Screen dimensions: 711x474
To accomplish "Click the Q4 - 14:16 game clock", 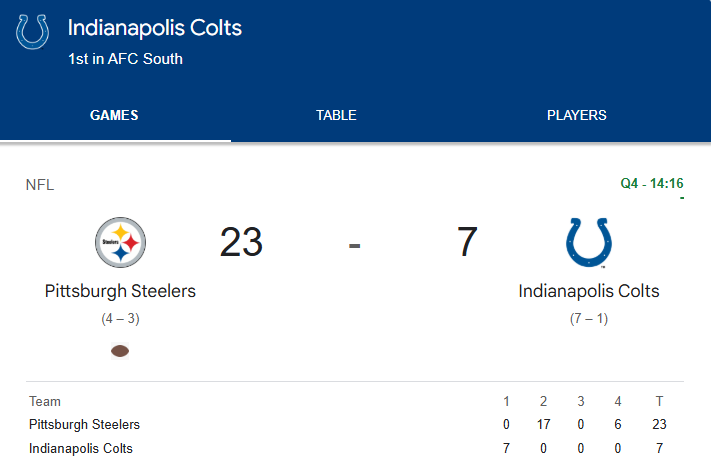I will pyautogui.click(x=651, y=183).
